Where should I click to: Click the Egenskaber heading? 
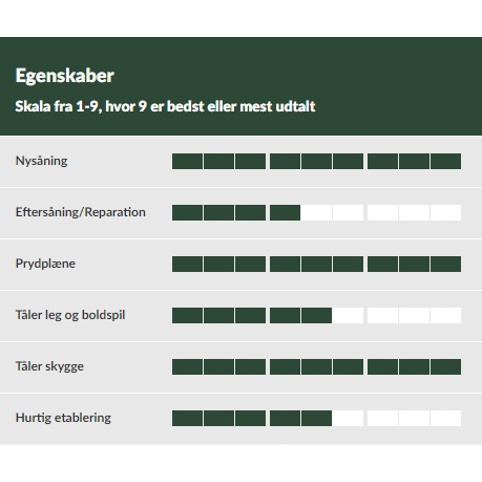[65, 76]
